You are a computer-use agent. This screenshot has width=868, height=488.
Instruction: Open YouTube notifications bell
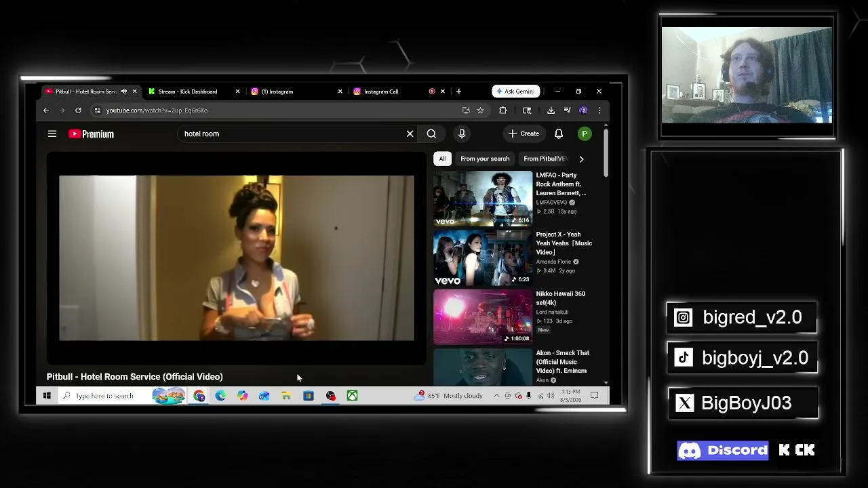coord(559,134)
